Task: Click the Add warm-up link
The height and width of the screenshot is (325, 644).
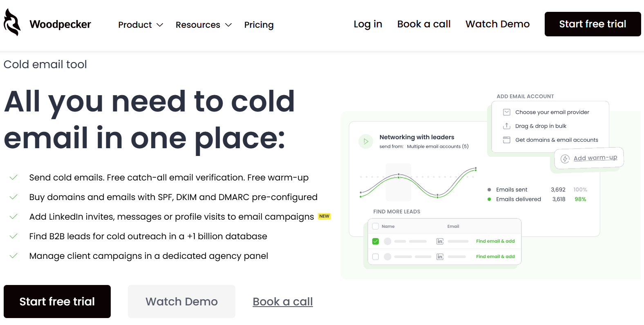Action: pos(595,158)
